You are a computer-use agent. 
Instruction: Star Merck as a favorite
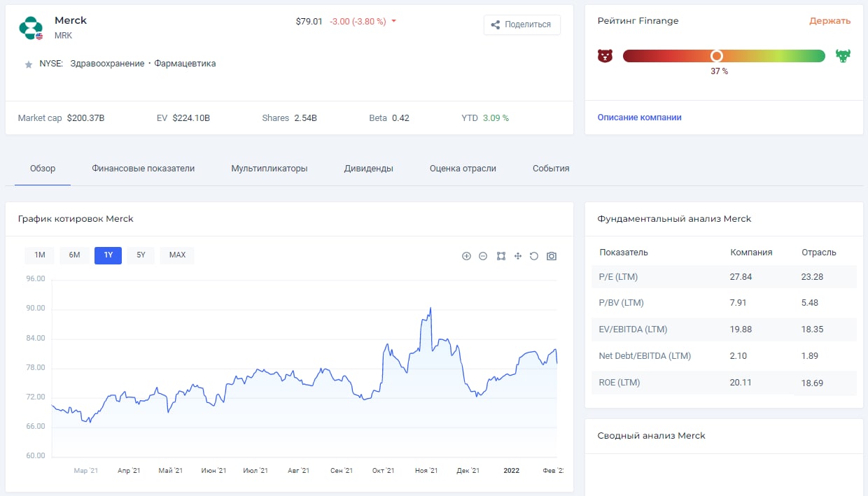(29, 64)
